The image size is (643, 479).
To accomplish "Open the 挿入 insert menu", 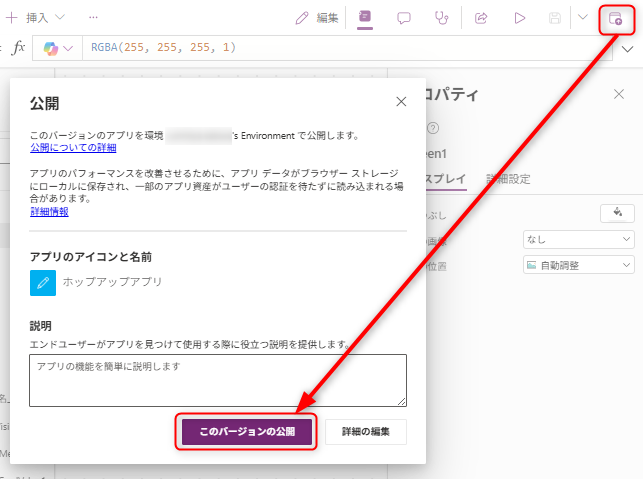I will point(45,18).
